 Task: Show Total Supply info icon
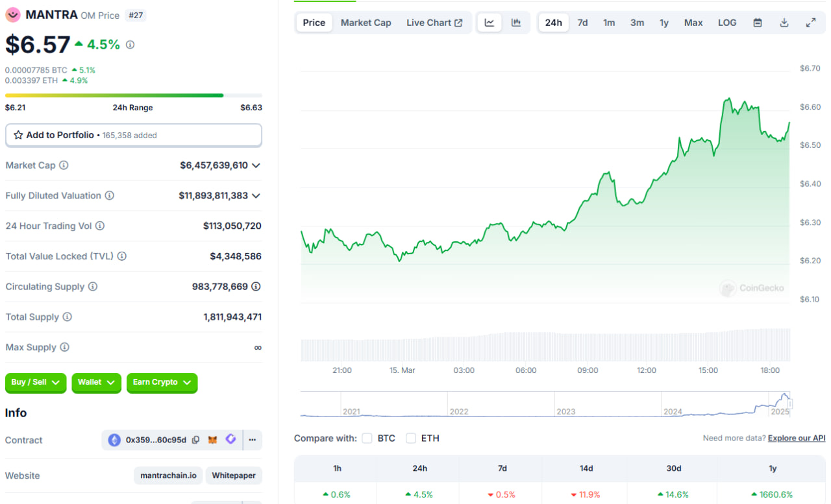68,317
